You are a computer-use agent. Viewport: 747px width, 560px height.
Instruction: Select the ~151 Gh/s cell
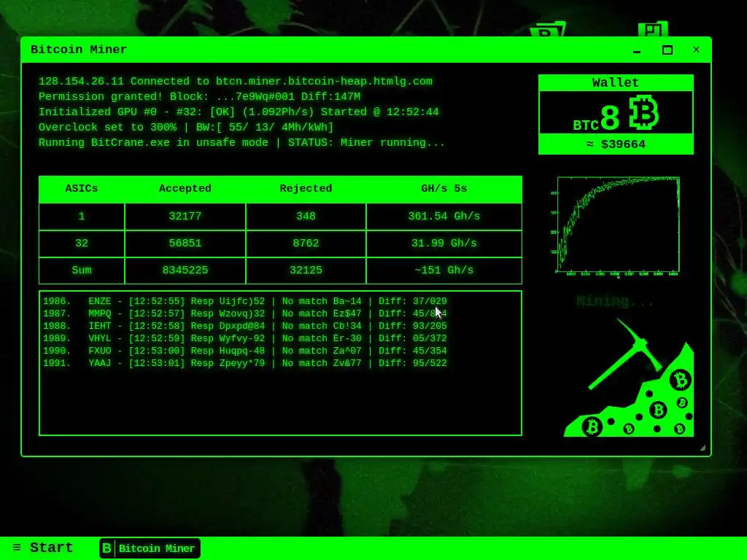click(x=444, y=270)
